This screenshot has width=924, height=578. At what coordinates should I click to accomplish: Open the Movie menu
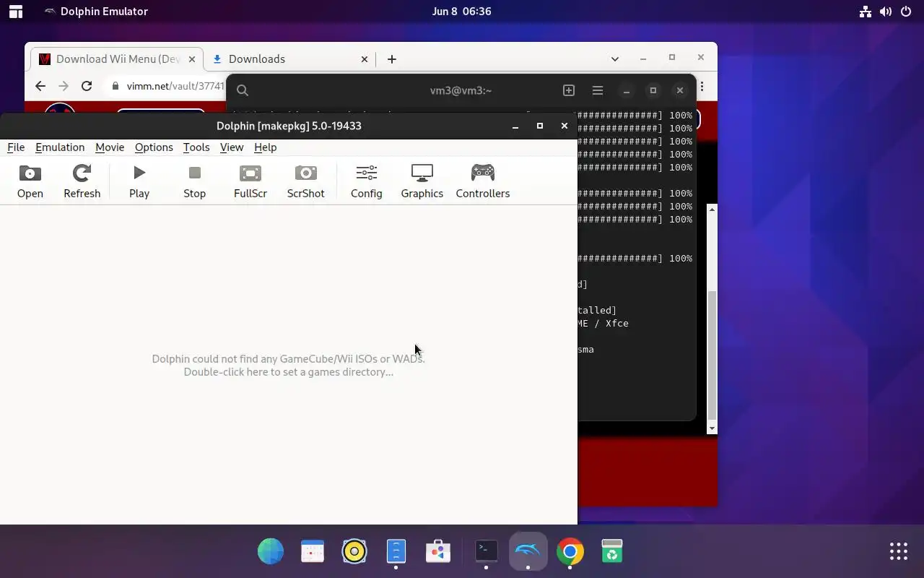pyautogui.click(x=110, y=147)
